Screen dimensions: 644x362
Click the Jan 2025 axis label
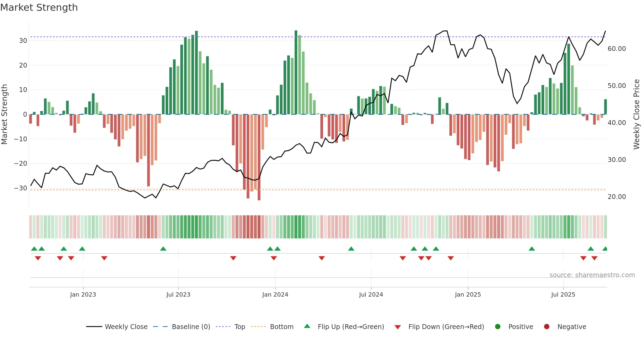468,294
